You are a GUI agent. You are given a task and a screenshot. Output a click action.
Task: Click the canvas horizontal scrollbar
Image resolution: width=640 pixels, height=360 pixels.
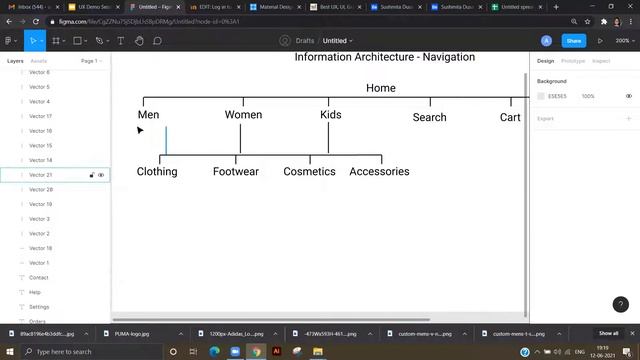point(271,320)
